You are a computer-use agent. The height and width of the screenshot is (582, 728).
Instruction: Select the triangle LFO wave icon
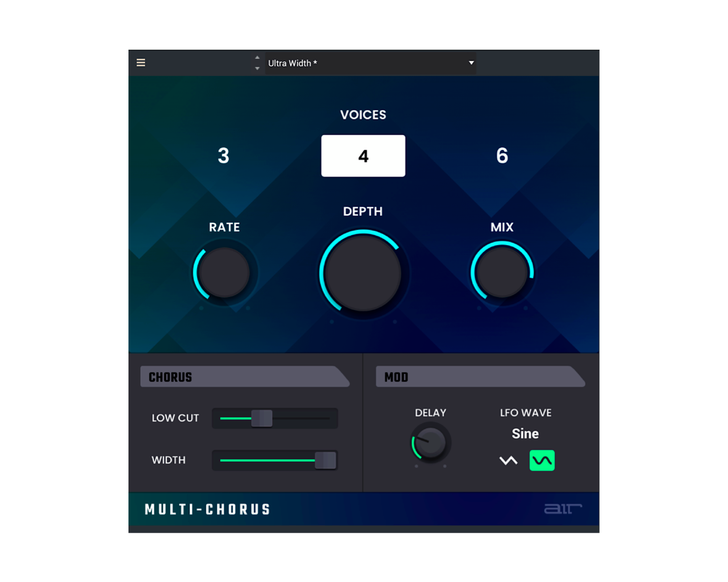tap(509, 460)
